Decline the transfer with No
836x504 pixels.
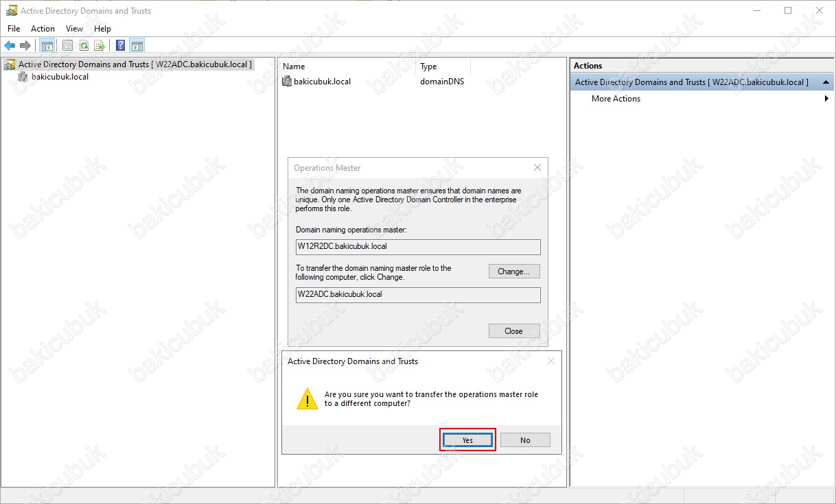[x=525, y=440]
